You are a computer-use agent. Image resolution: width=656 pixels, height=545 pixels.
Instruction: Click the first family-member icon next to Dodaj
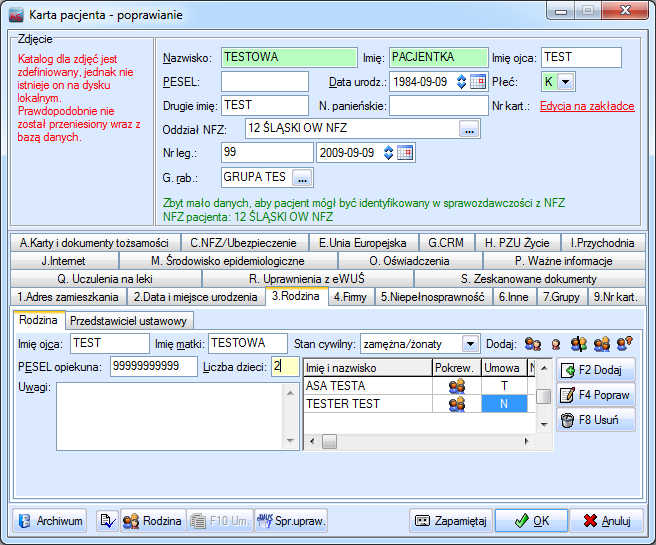[x=533, y=344]
